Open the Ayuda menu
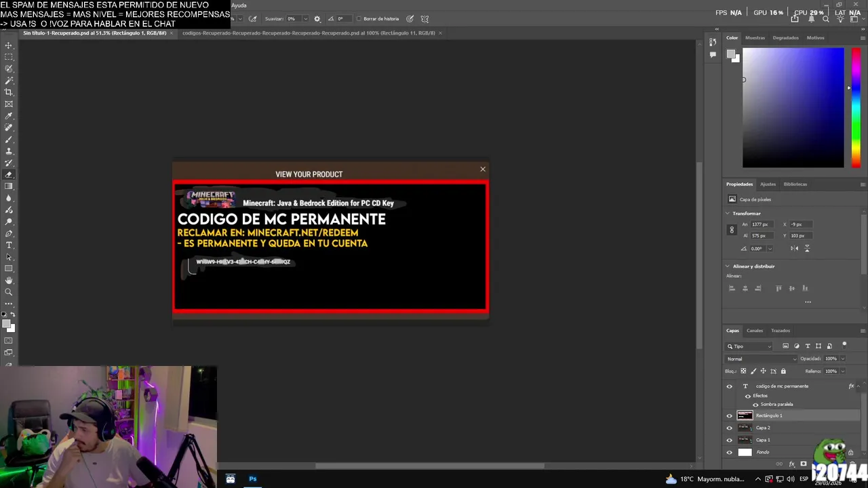The width and height of the screenshot is (868, 488). (x=239, y=5)
